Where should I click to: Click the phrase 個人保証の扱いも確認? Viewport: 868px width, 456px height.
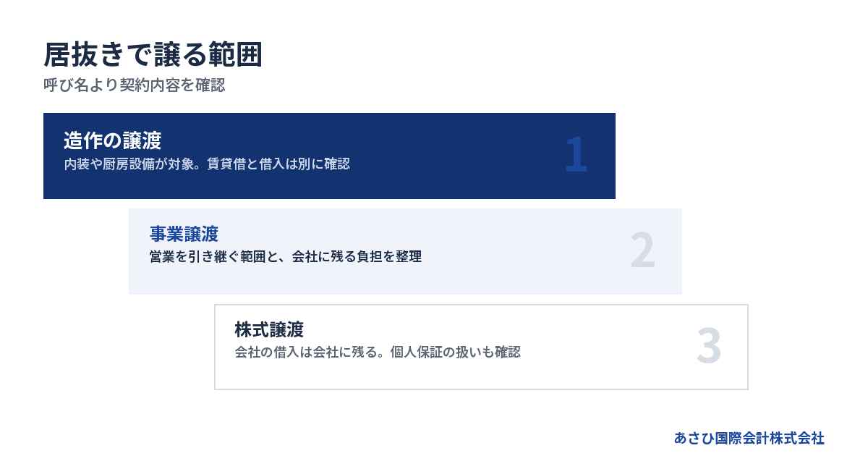455,352
